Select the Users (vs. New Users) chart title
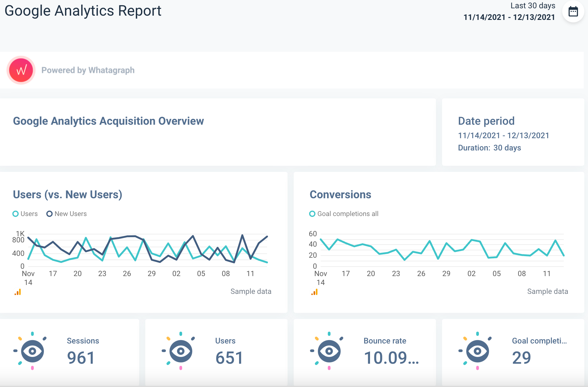Image resolution: width=588 pixels, height=387 pixels. click(x=67, y=194)
